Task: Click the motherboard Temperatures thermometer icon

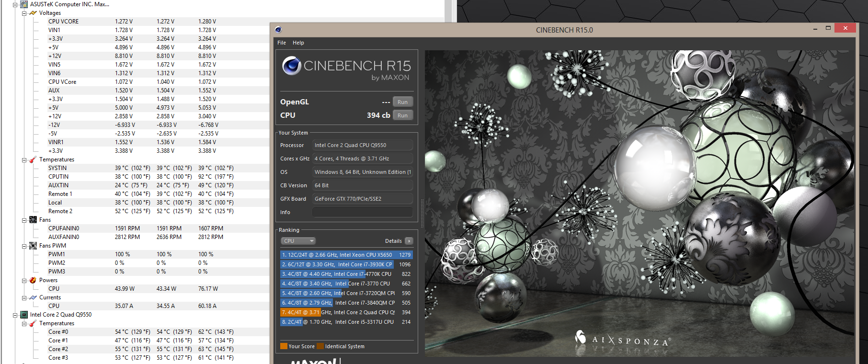Action: pyautogui.click(x=33, y=159)
